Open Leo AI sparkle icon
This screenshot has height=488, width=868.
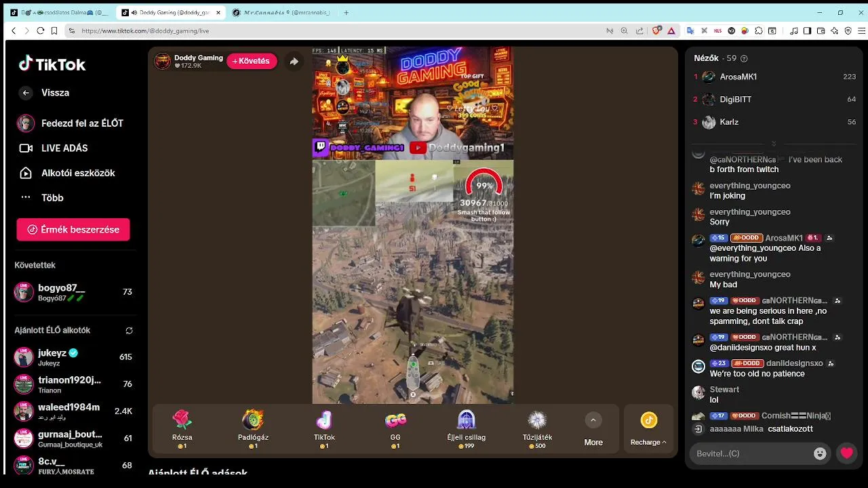(x=835, y=30)
